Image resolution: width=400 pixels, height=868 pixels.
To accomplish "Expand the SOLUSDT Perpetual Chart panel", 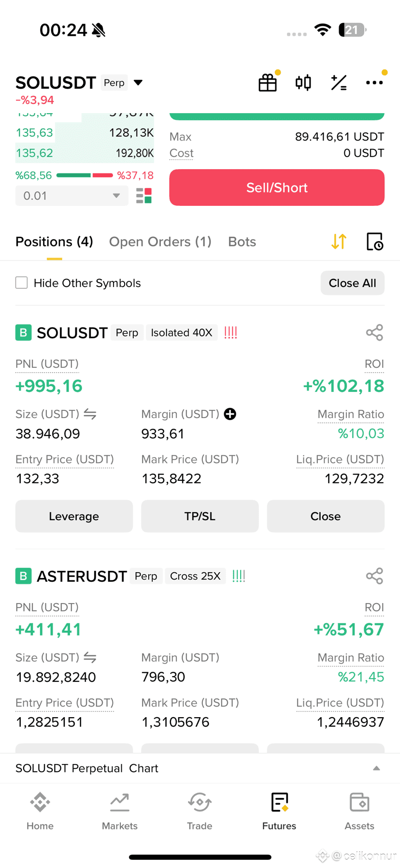I will (200, 768).
